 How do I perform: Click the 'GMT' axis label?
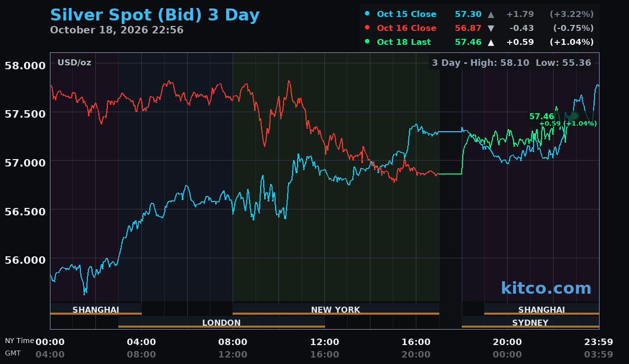13,353
